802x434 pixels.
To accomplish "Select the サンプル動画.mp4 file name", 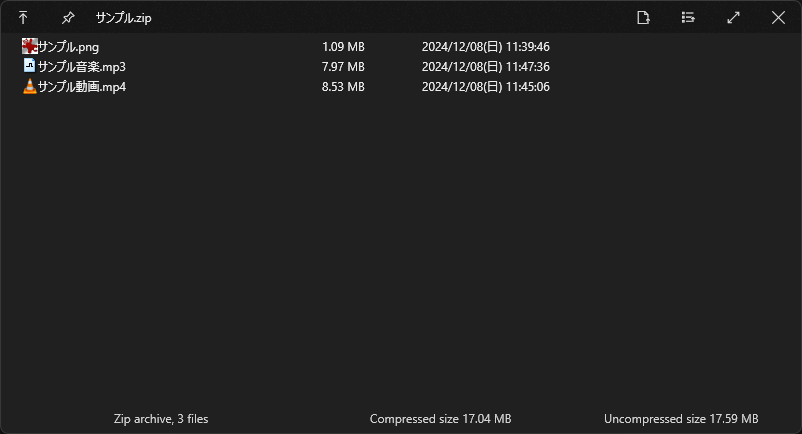I will click(82, 87).
